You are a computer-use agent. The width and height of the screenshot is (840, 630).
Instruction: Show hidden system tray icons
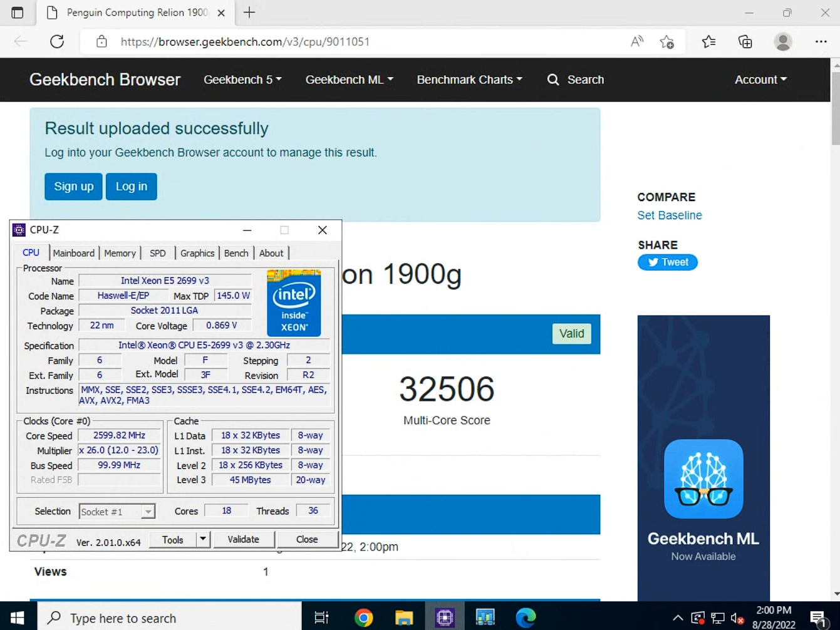tap(678, 618)
